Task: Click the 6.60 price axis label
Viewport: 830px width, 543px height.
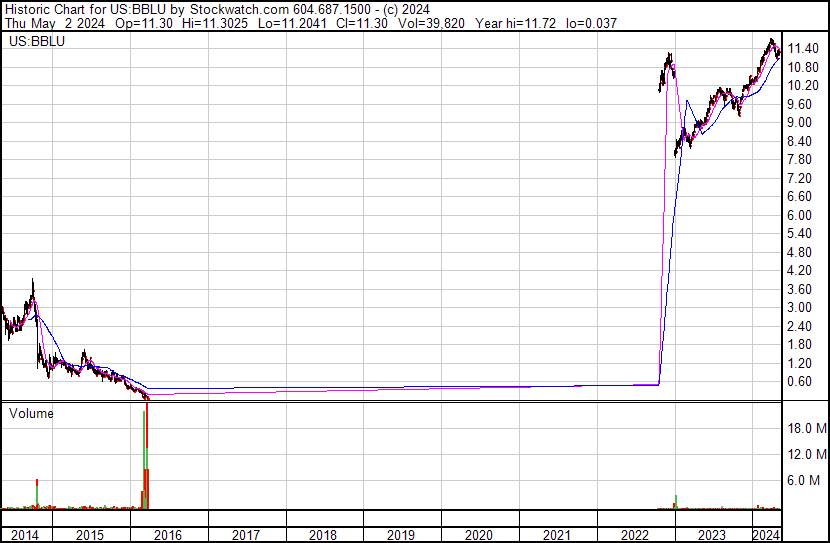Action: pyautogui.click(x=799, y=196)
